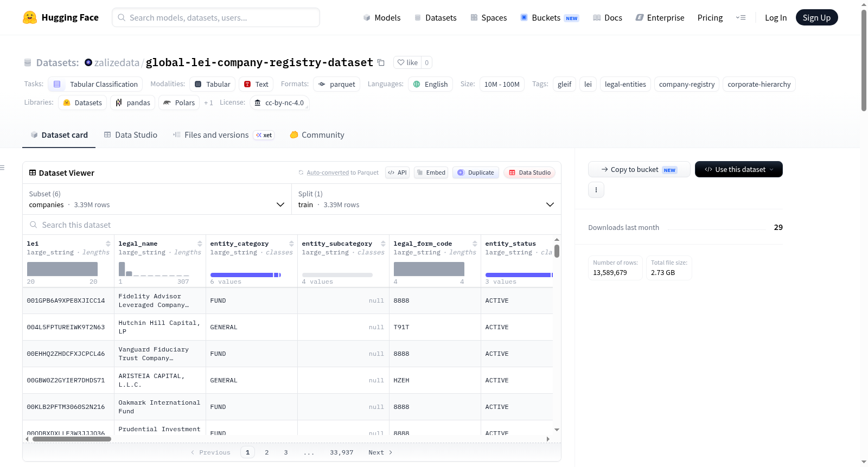Screen dimensions: 868x467
Task: Click the Sign Up button
Action: [x=816, y=17]
